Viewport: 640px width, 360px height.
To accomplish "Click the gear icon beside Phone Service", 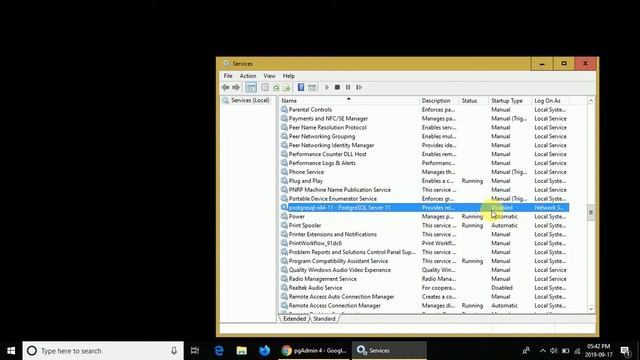I will pos(284,172).
